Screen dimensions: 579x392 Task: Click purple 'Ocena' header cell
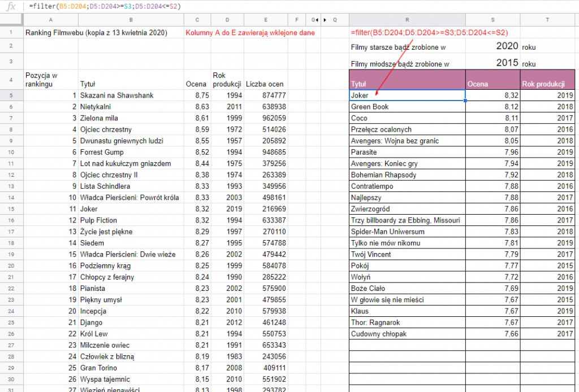point(492,80)
